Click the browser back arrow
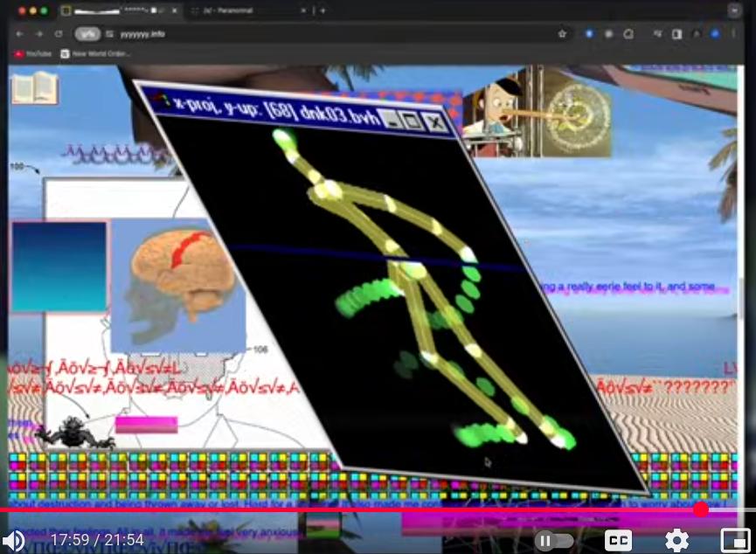Screen dimensions: 756x554 click(x=19, y=34)
